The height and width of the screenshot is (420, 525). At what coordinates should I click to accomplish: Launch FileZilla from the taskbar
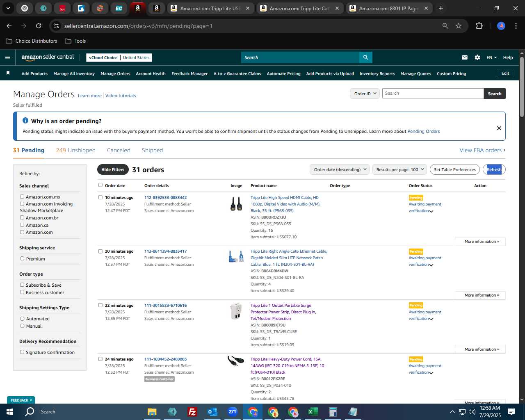click(x=192, y=412)
